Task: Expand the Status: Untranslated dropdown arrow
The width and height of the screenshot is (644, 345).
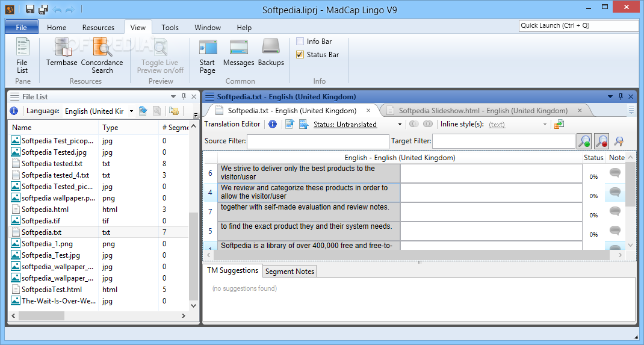Action: click(400, 124)
